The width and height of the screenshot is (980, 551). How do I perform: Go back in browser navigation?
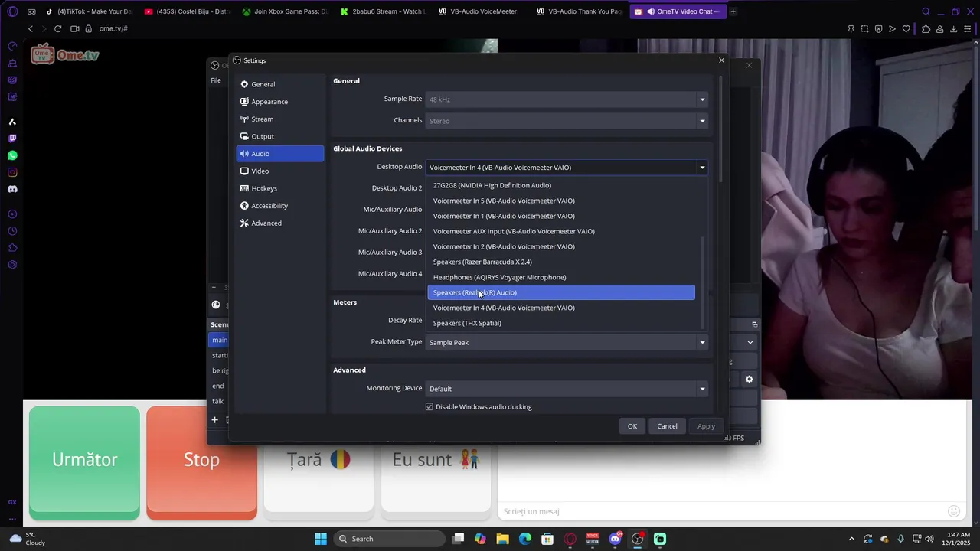[x=31, y=28]
